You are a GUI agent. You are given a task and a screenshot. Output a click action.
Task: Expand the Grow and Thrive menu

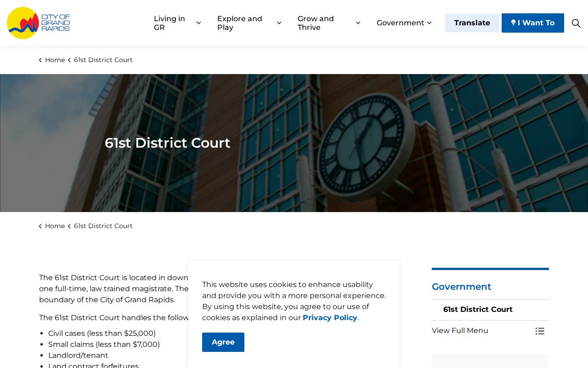point(329,23)
